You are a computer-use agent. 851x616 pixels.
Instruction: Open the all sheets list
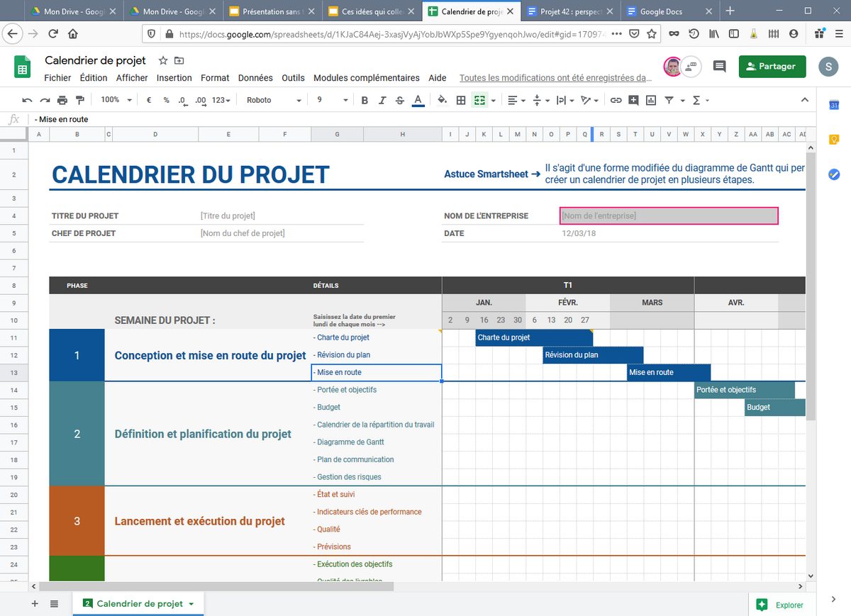click(x=54, y=603)
